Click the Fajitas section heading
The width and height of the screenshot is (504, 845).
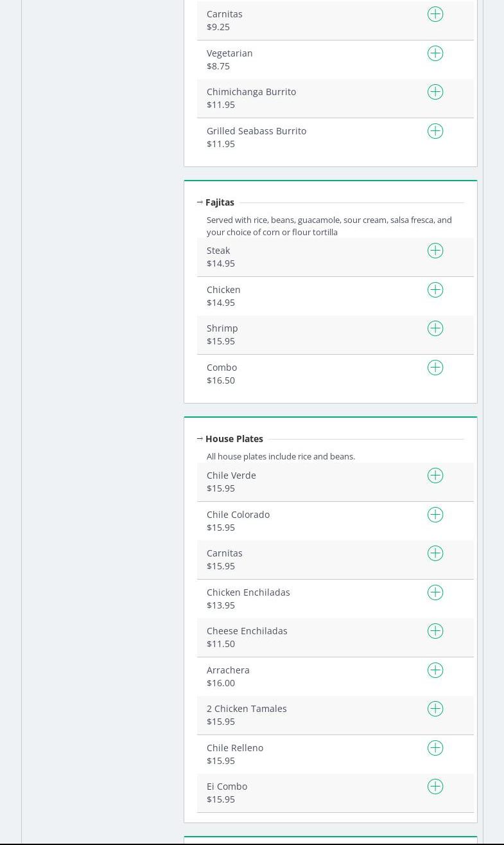(x=220, y=202)
